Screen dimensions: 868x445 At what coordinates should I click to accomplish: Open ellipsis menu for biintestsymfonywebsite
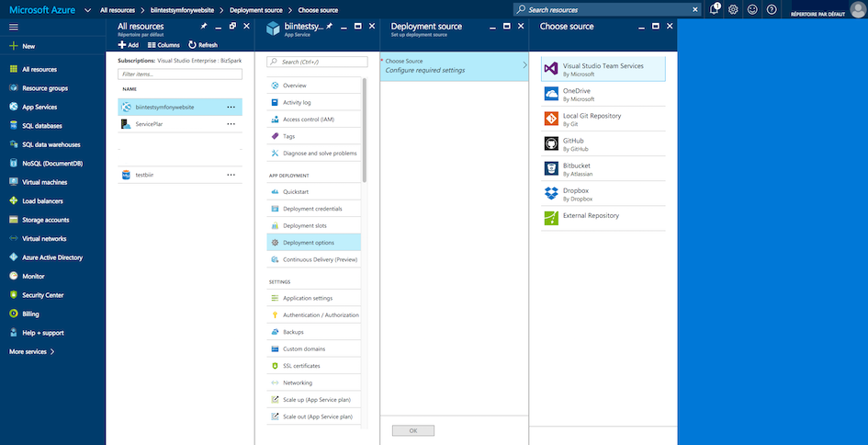pyautogui.click(x=231, y=107)
